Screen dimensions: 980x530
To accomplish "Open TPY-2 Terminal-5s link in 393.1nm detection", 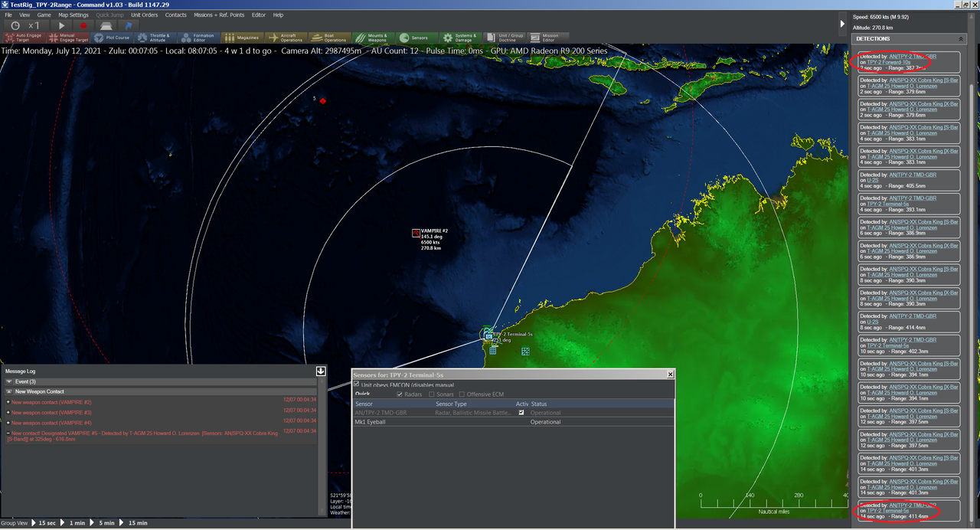I will [x=888, y=204].
